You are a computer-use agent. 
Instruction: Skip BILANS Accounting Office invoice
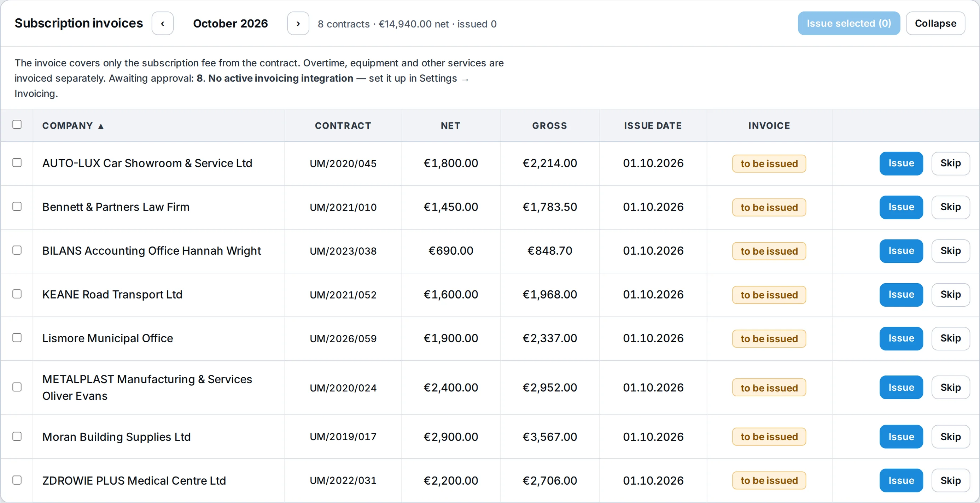tap(950, 251)
